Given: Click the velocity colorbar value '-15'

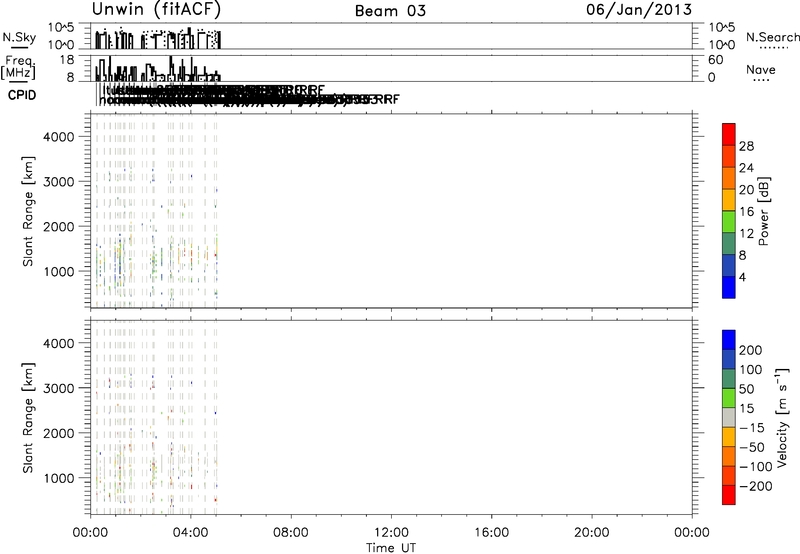Looking at the screenshot, I should pos(752,428).
